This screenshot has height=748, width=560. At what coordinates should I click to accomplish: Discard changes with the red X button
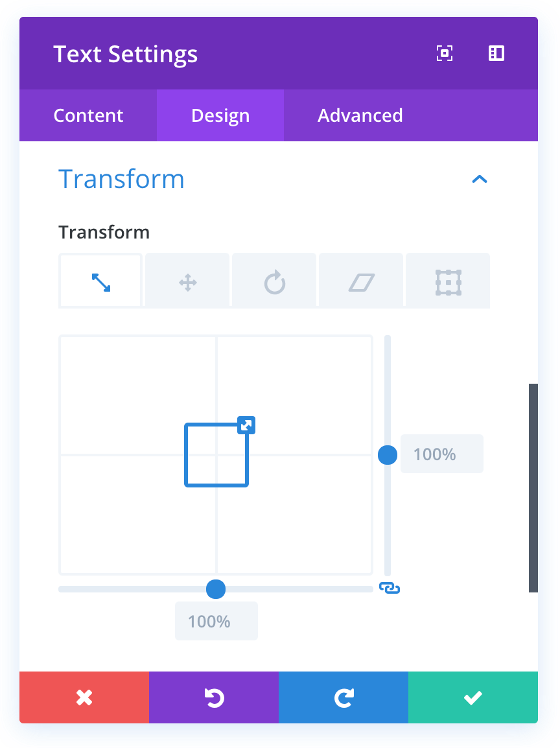tap(84, 697)
